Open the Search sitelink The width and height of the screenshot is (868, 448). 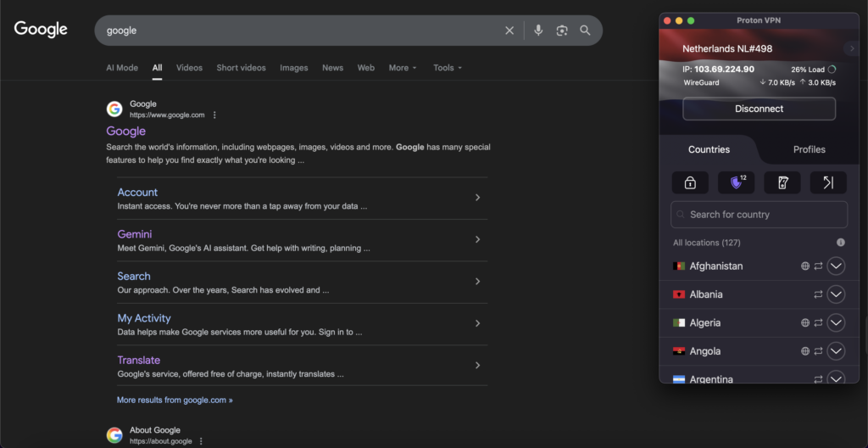pos(134,276)
